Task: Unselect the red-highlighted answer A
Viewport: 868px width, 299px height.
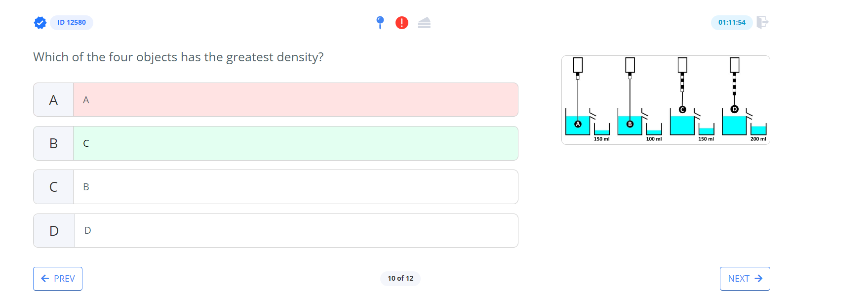Action: click(x=276, y=99)
